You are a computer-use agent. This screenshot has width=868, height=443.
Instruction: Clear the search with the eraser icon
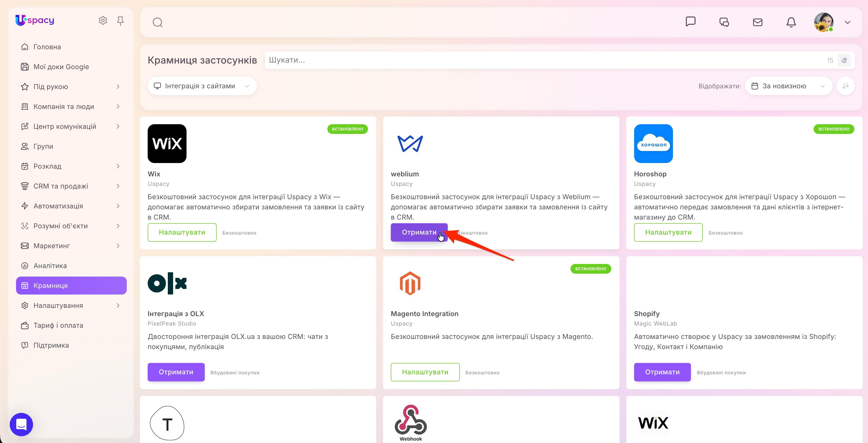click(844, 60)
